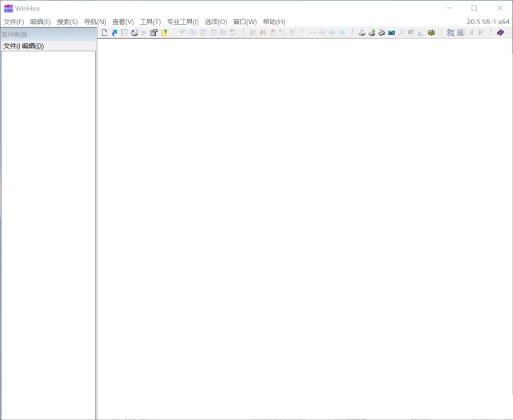Viewport: 513px width, 420px height.
Task: Click the yellow gear Options icon
Action: (431, 33)
